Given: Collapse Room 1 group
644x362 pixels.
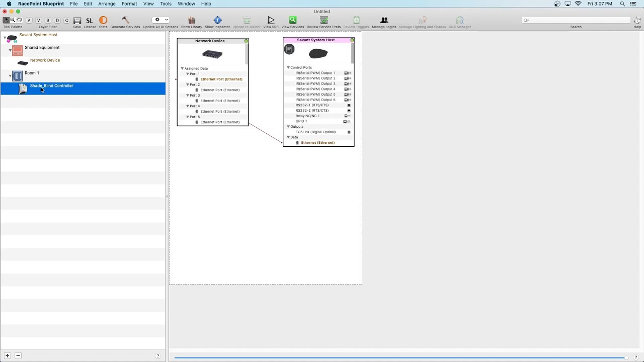Looking at the screenshot, I should click(10, 76).
